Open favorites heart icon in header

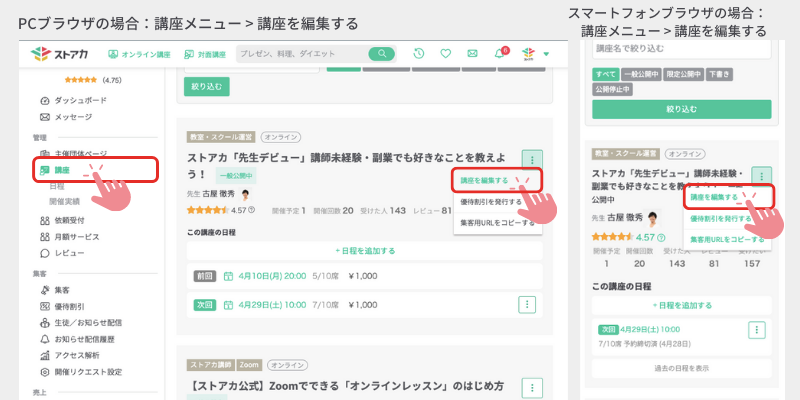coord(445,54)
